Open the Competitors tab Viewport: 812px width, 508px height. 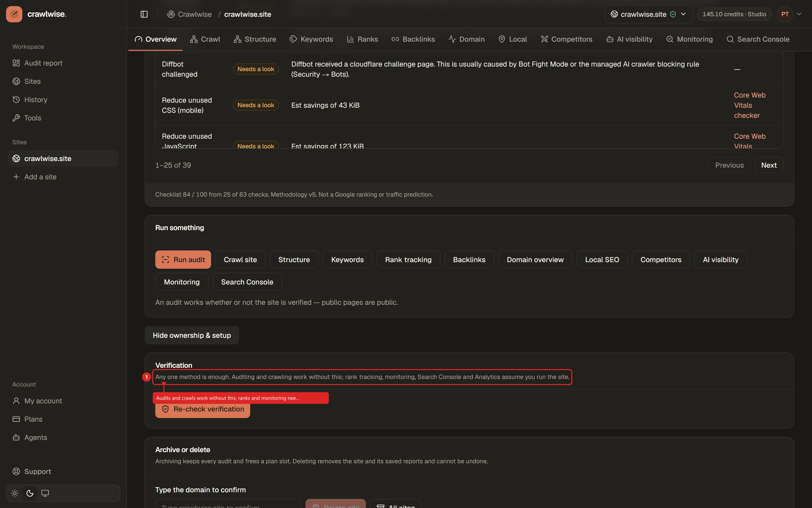pos(567,39)
